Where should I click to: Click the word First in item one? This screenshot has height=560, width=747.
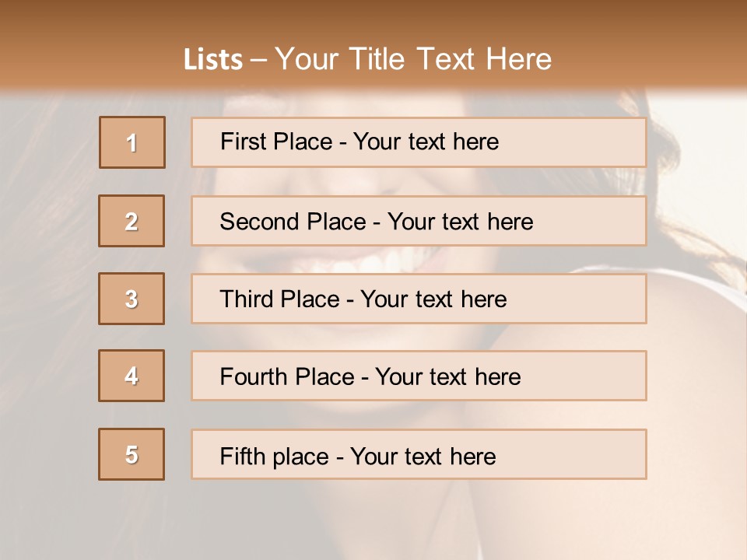pyautogui.click(x=242, y=142)
